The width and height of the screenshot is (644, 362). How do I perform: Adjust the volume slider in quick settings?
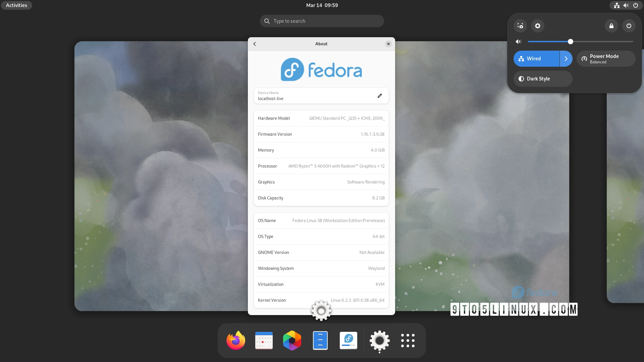pos(571,41)
